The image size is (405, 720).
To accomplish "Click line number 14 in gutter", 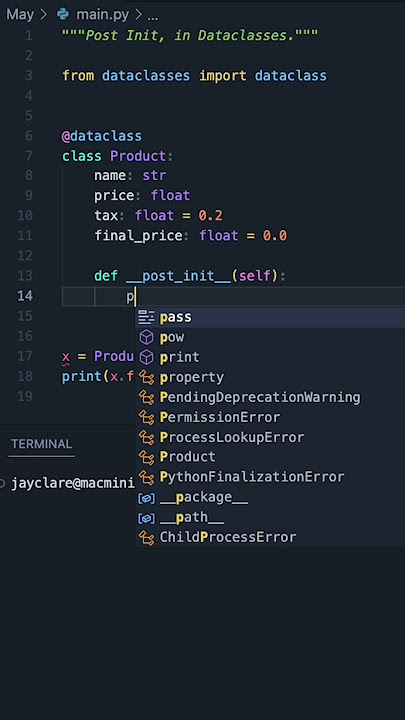I will coord(25,296).
